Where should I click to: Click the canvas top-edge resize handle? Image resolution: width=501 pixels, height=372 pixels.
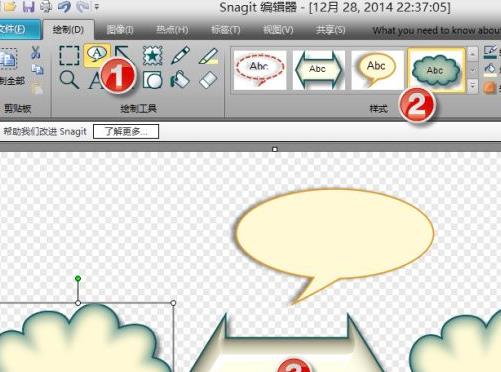[275, 149]
